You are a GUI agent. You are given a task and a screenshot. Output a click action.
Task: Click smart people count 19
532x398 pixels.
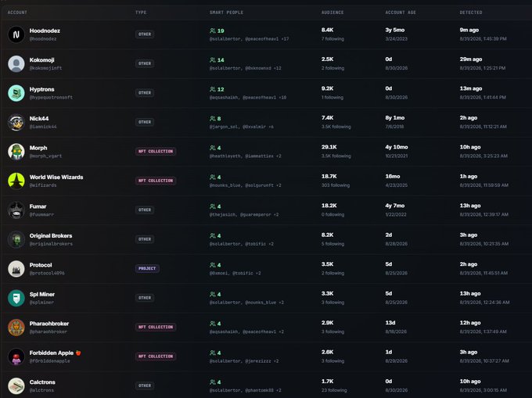pyautogui.click(x=221, y=30)
